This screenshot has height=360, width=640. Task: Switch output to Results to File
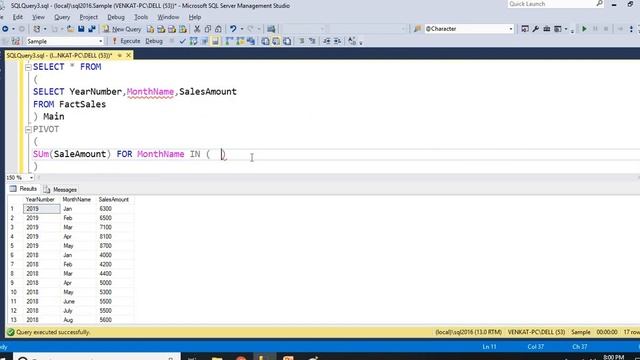pyautogui.click(x=287, y=41)
